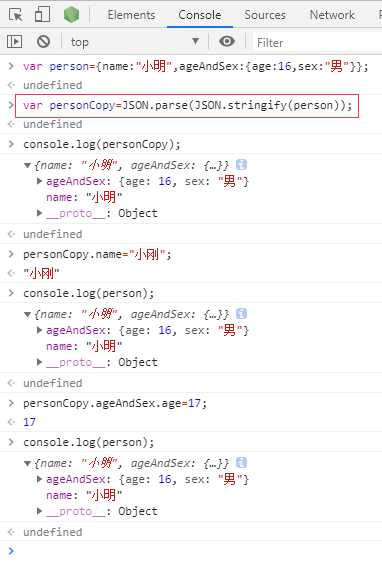Click info icon on first logged object

coord(241,165)
